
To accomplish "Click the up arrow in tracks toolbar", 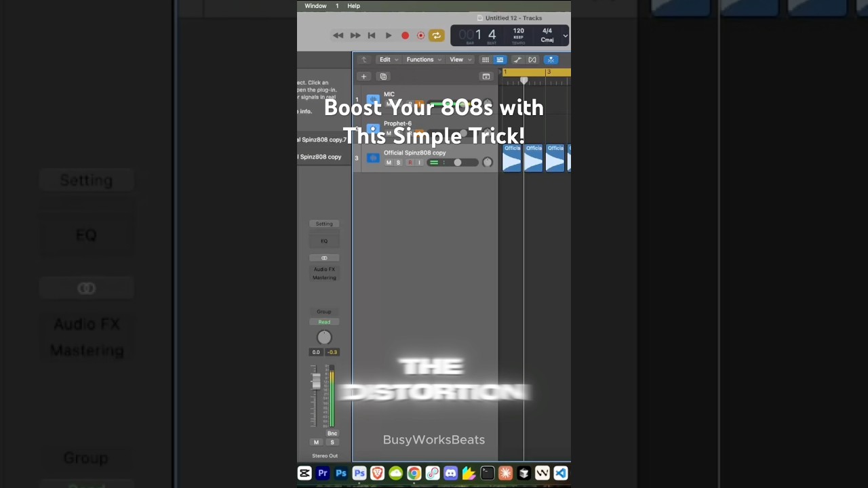I will pos(363,60).
